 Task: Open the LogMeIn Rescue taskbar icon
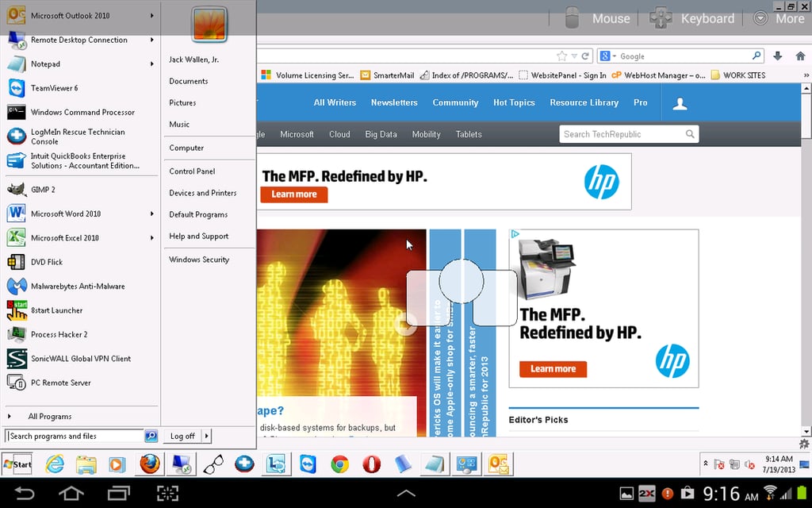tap(244, 464)
